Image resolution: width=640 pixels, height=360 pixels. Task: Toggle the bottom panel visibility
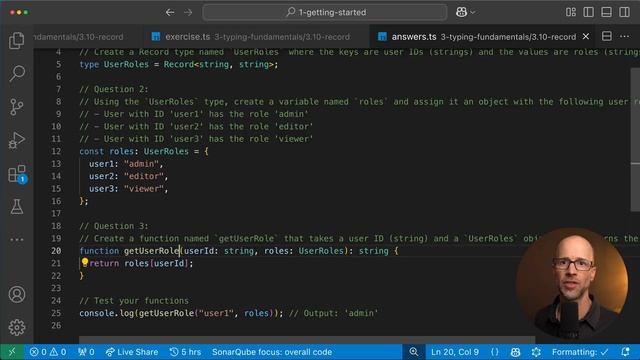607,12
